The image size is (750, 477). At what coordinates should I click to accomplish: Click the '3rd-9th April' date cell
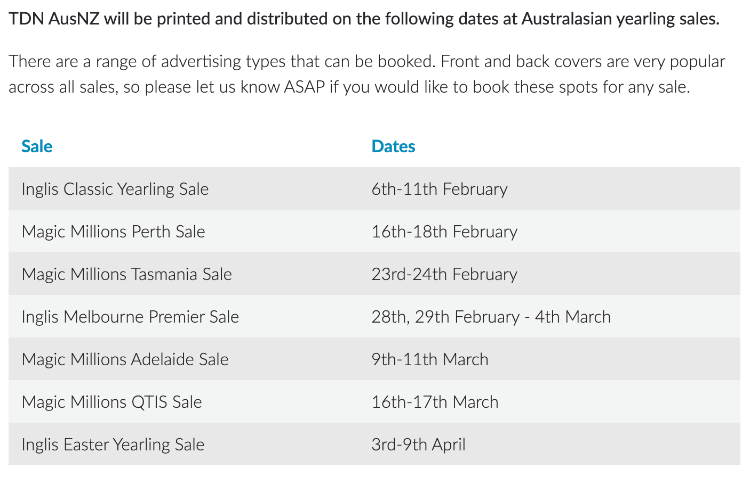418,444
